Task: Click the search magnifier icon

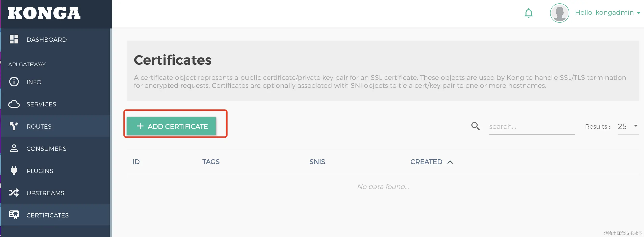Action: [475, 126]
